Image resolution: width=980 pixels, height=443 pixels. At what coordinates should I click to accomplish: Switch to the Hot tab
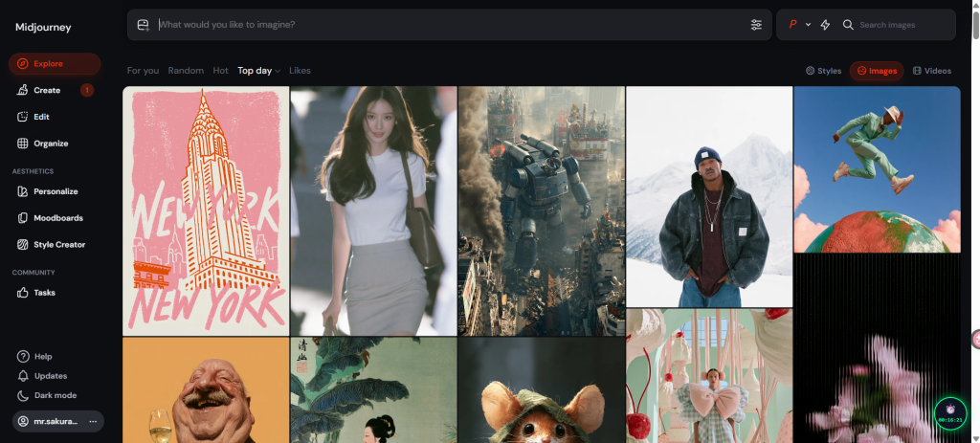(x=221, y=71)
